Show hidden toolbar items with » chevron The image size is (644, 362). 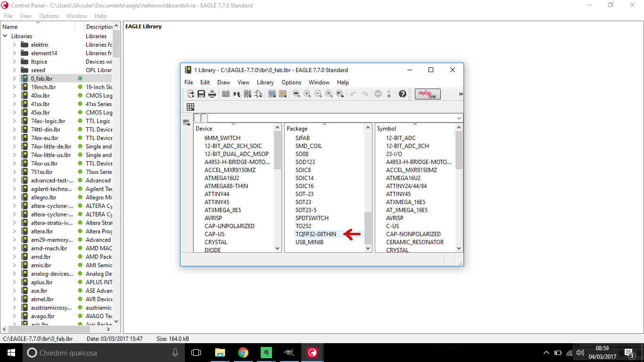tap(461, 94)
